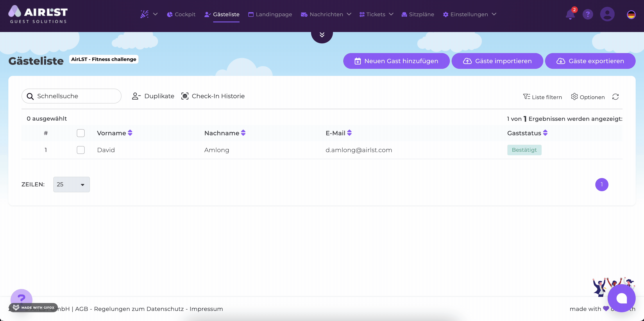Switch language via the German flag

point(631,14)
